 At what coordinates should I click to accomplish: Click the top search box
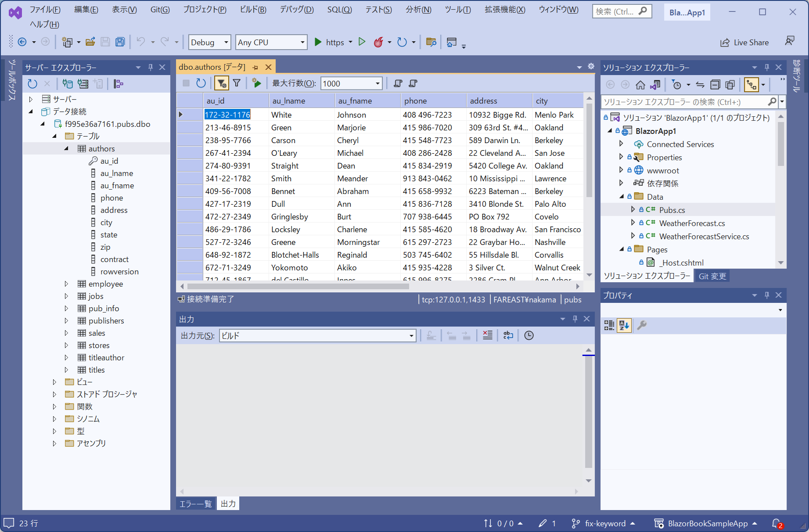622,11
